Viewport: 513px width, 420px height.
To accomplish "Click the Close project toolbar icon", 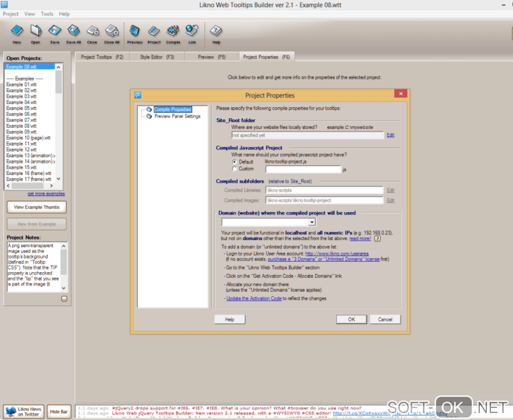I will pyautogui.click(x=93, y=34).
